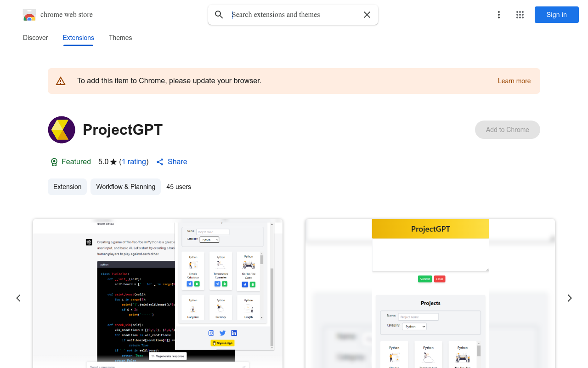Click the 45 users text
This screenshot has width=588, height=368.
pos(179,187)
